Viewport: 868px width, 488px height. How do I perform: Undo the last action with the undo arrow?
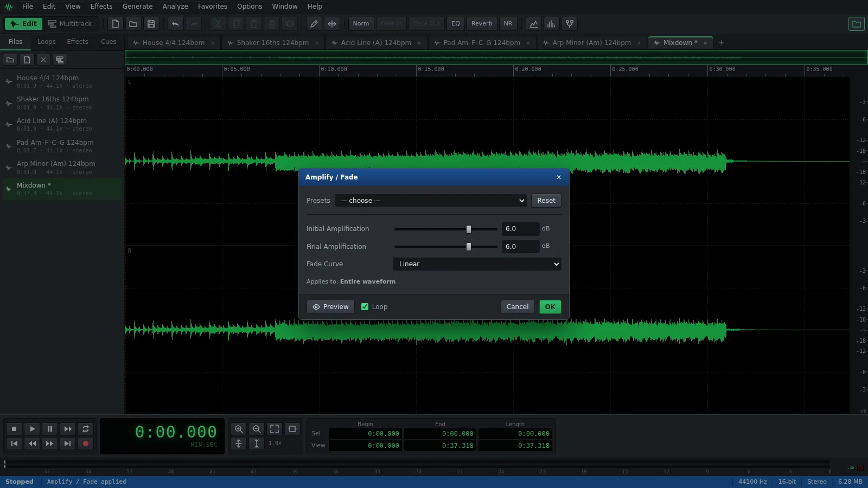(x=175, y=24)
